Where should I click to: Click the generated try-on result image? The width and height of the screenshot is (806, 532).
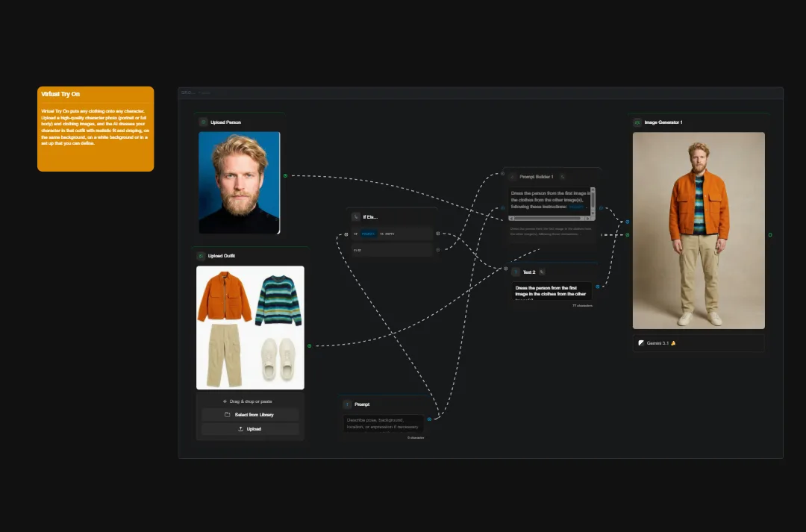coord(699,230)
